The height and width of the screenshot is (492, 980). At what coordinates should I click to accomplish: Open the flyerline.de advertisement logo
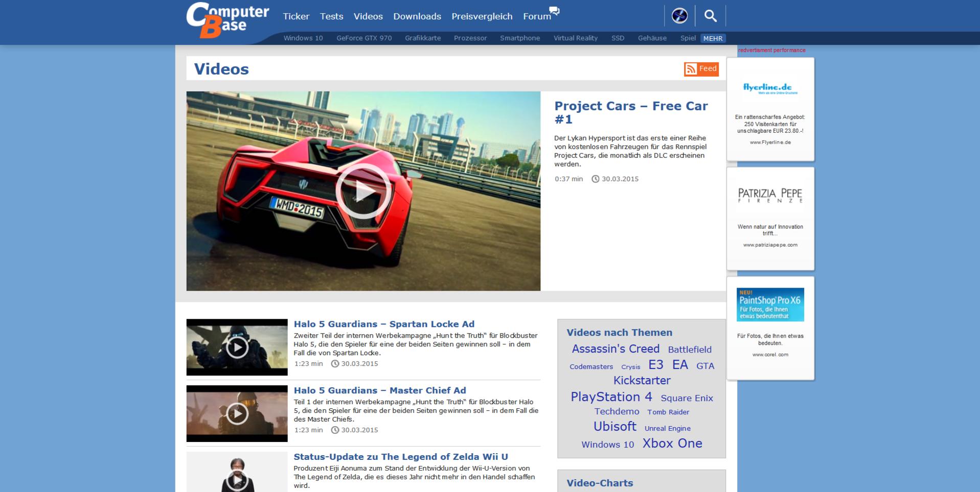[x=770, y=88]
